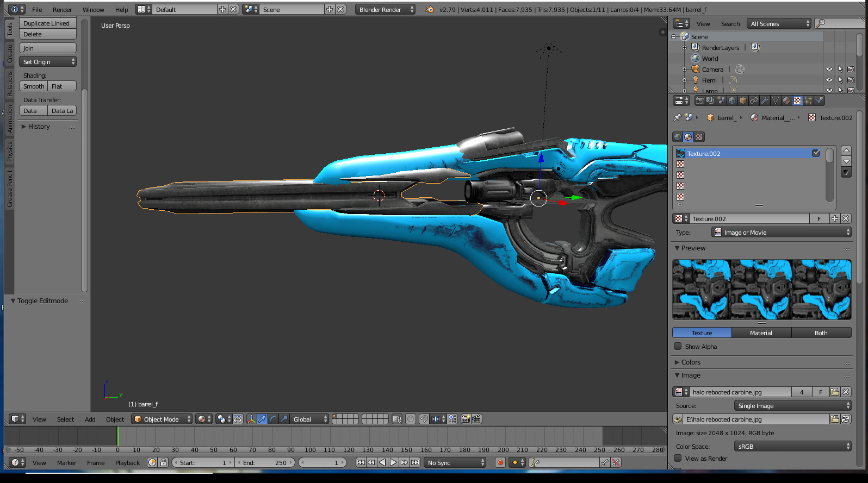
Task: Click the translate manipulator arrow icon
Action: 263,419
